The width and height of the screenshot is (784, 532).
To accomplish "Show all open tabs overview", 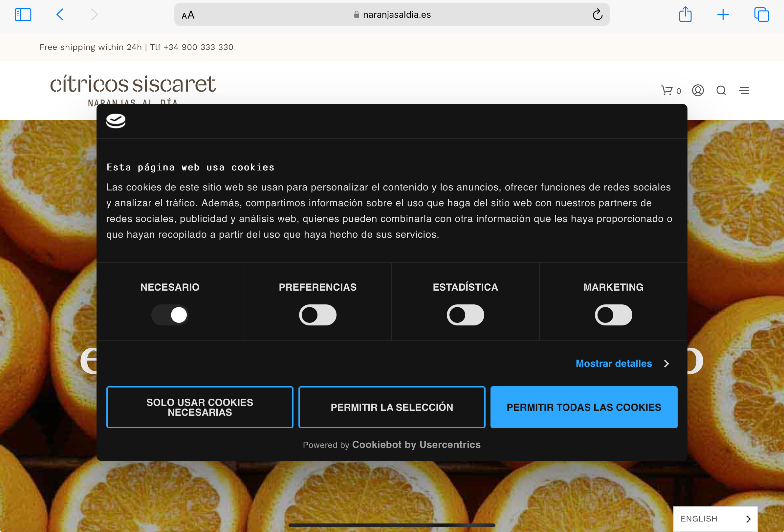I will (761, 14).
